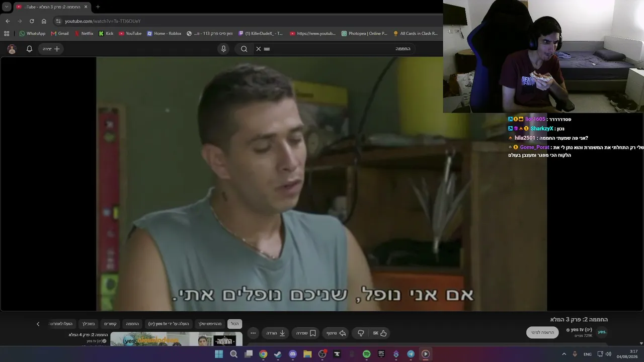Clear the YouTube search text
This screenshot has width=644, height=362.
tap(259, 49)
